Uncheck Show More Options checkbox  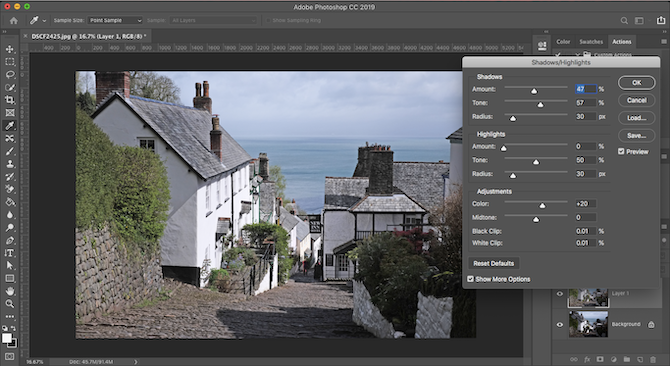coord(470,279)
